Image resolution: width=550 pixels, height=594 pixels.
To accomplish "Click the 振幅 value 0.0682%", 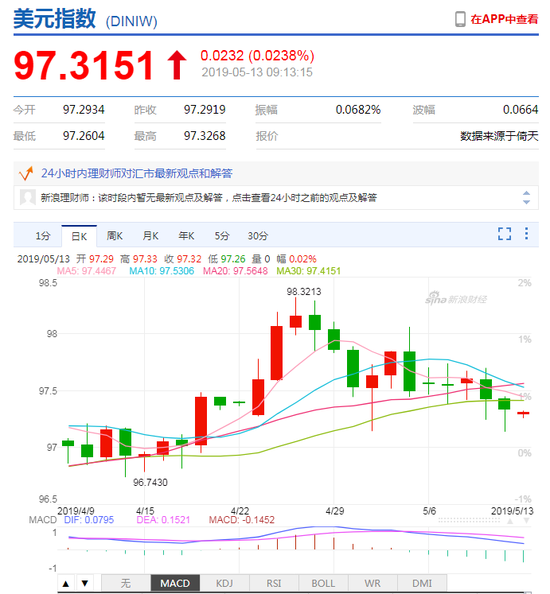I will coord(358,110).
